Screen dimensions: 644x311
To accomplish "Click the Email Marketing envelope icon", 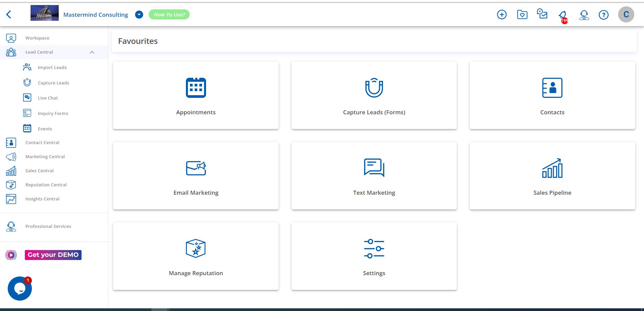I will [196, 168].
